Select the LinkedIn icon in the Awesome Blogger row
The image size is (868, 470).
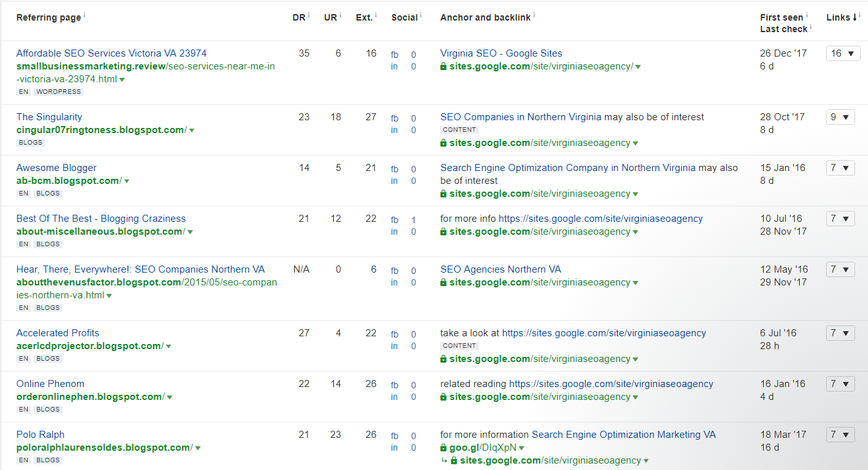point(394,181)
